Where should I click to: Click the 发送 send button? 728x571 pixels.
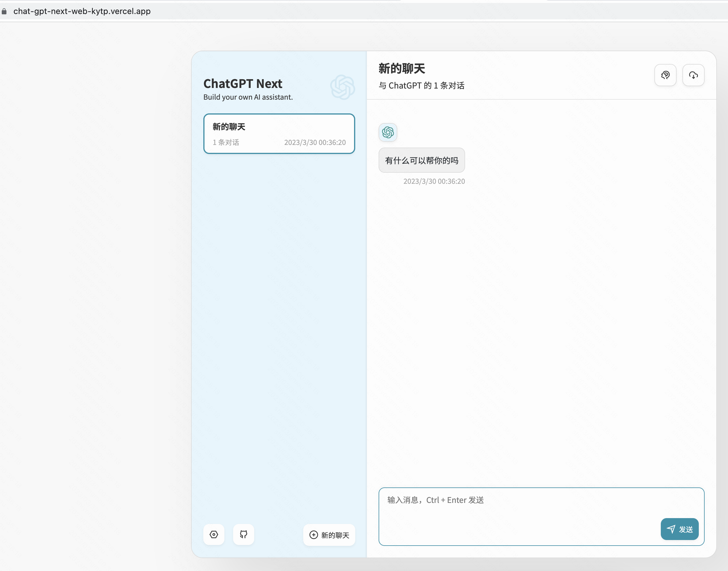pos(680,529)
